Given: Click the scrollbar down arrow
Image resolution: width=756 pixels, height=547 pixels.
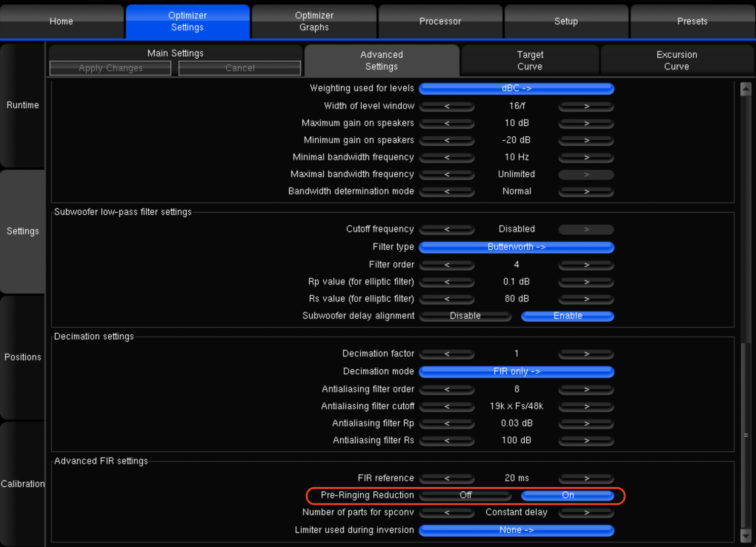Looking at the screenshot, I should 745,535.
